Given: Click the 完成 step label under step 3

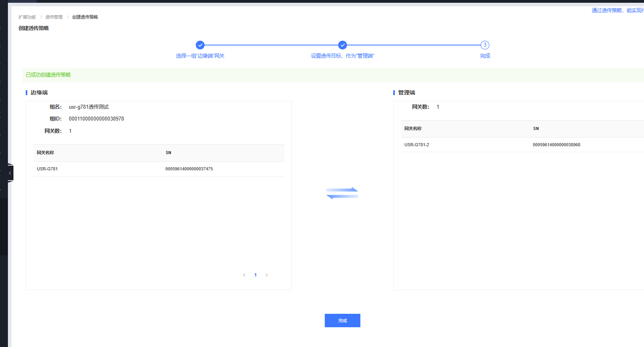Looking at the screenshot, I should click(485, 56).
